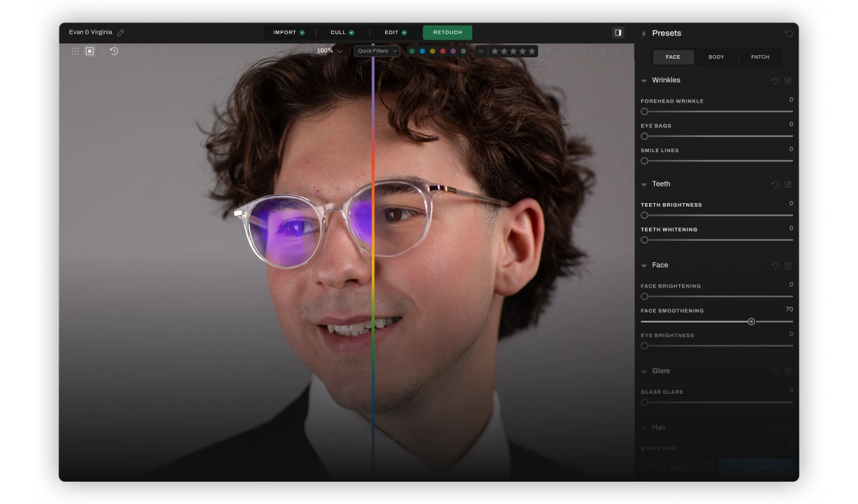858x504 pixels.
Task: Click the Presets reset arrow icon
Action: pyautogui.click(x=789, y=34)
